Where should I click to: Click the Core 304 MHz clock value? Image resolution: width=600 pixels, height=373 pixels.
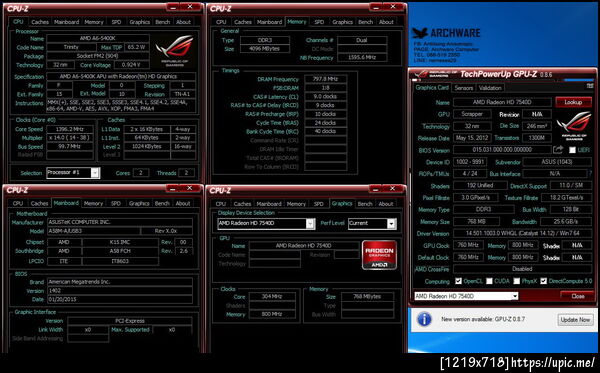pyautogui.click(x=272, y=296)
